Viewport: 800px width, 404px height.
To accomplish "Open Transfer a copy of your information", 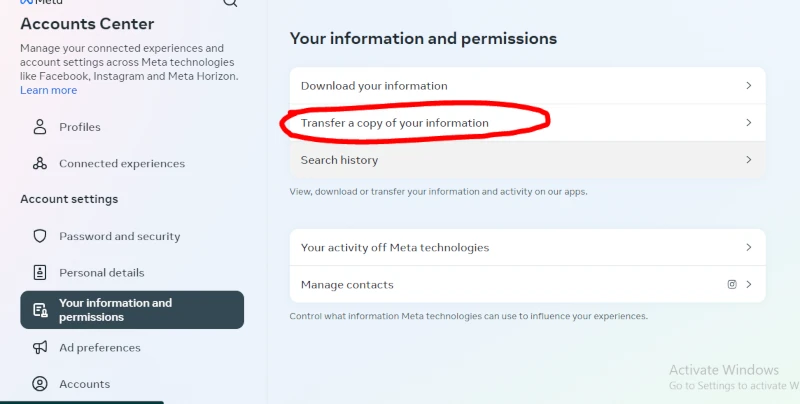I will (x=395, y=123).
